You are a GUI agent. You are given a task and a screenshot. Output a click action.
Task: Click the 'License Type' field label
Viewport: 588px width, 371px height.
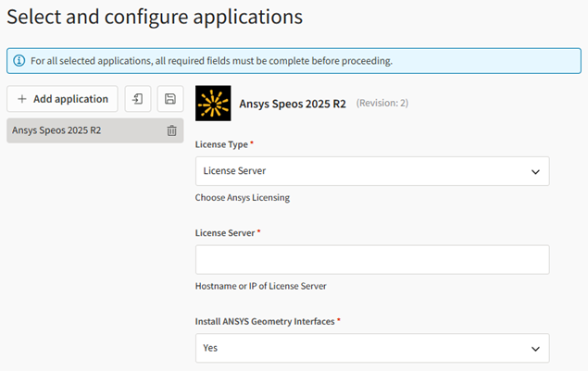221,144
